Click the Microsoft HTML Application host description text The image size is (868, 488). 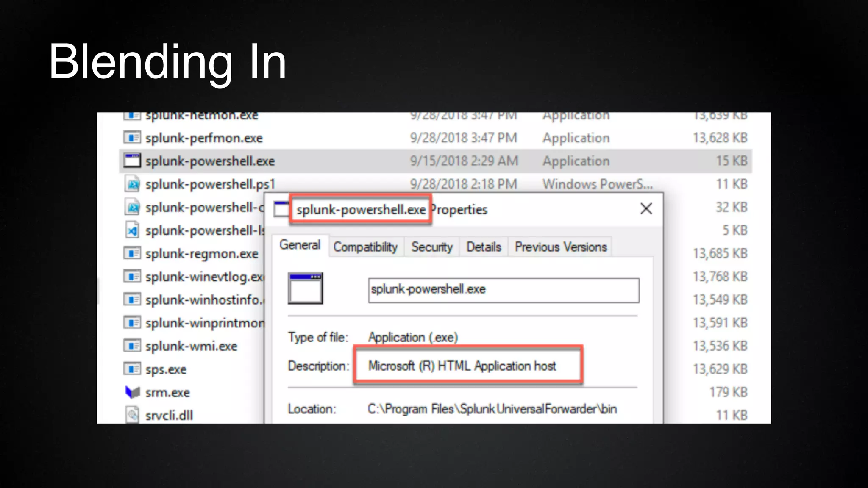462,366
